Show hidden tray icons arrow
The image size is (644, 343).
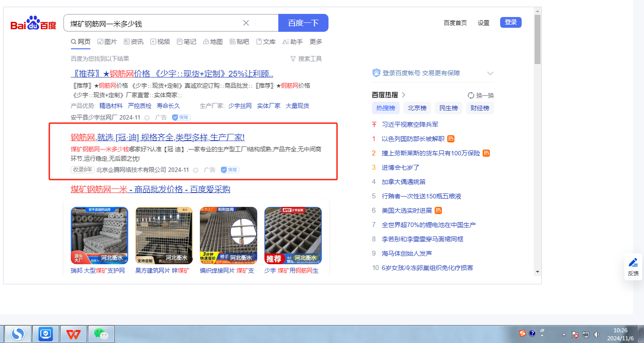click(x=564, y=334)
